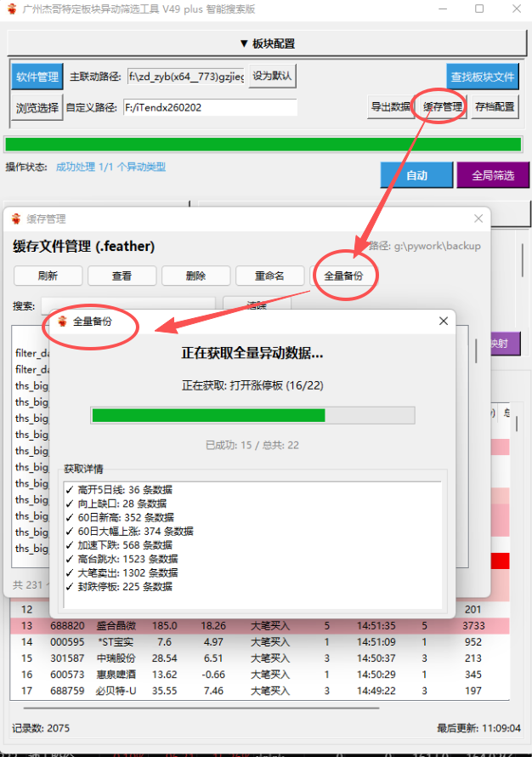
Task: Click 重命名 button in cache manager
Action: [269, 276]
